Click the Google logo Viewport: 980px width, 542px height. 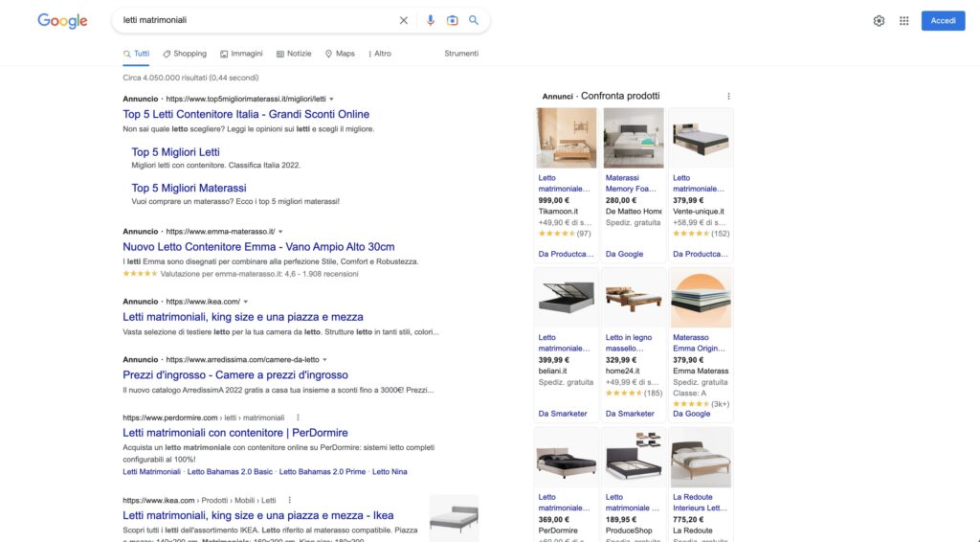click(62, 21)
